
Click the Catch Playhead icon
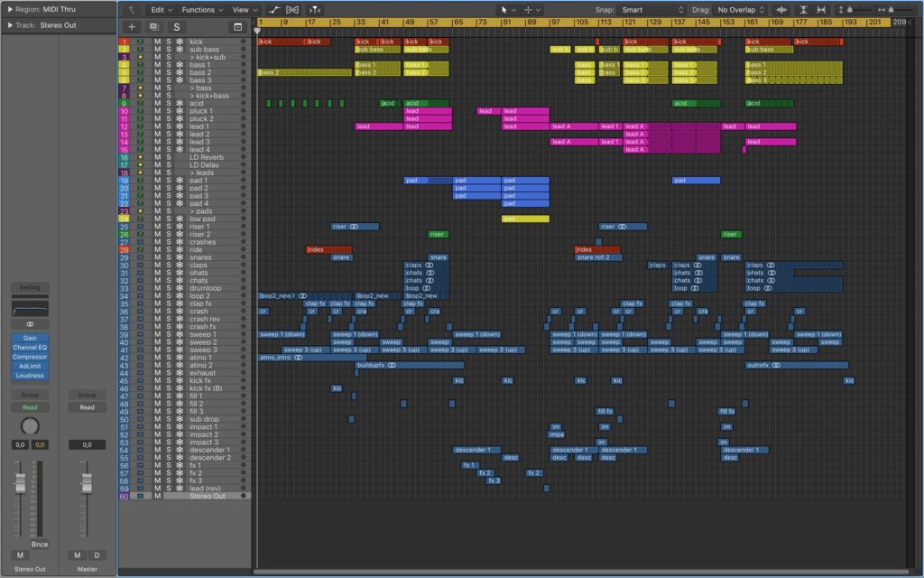315,10
